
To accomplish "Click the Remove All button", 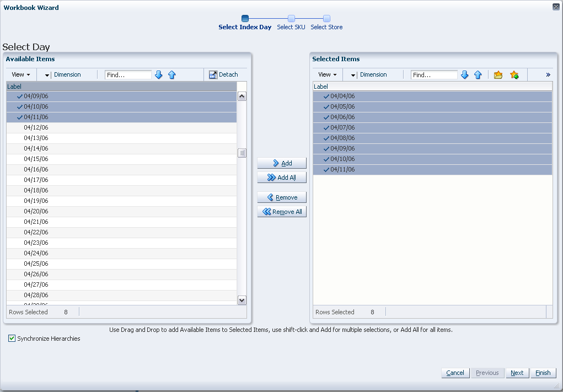I will point(282,212).
